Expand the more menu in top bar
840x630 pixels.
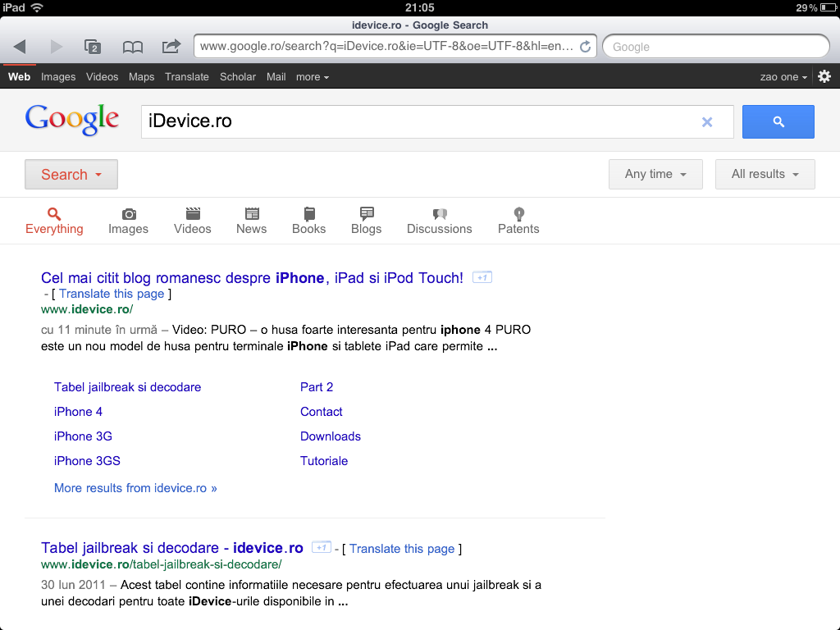(x=313, y=76)
